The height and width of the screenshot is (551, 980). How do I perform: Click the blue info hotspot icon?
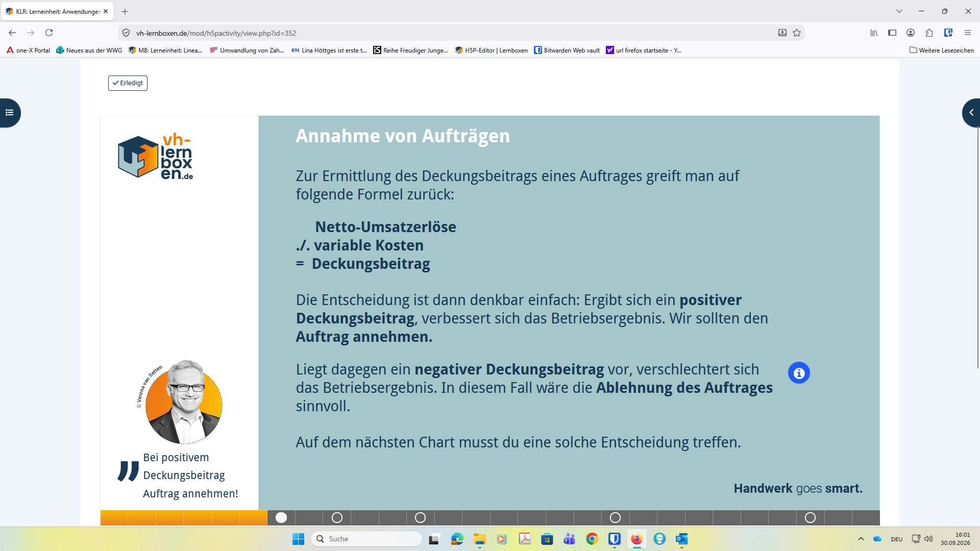(799, 373)
